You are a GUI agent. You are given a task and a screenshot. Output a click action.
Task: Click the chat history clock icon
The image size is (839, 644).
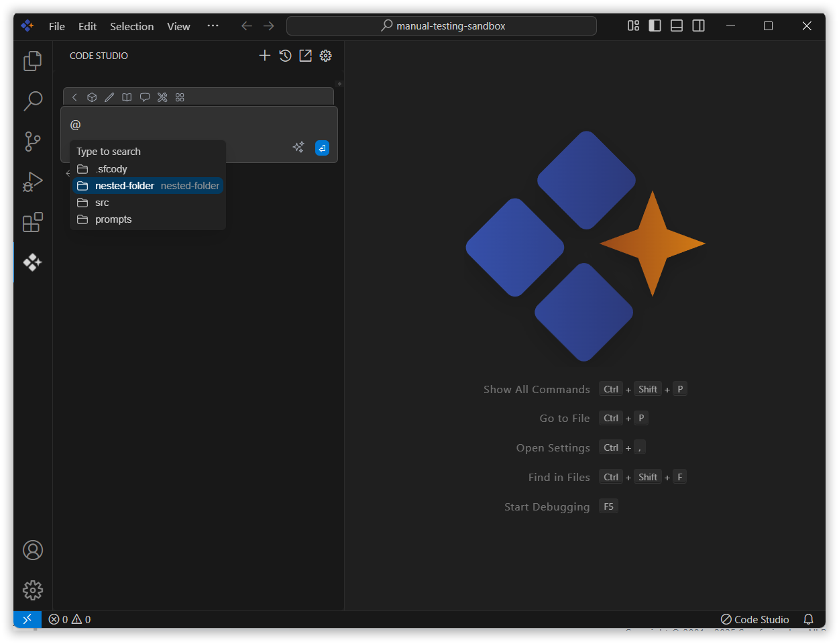tap(285, 56)
